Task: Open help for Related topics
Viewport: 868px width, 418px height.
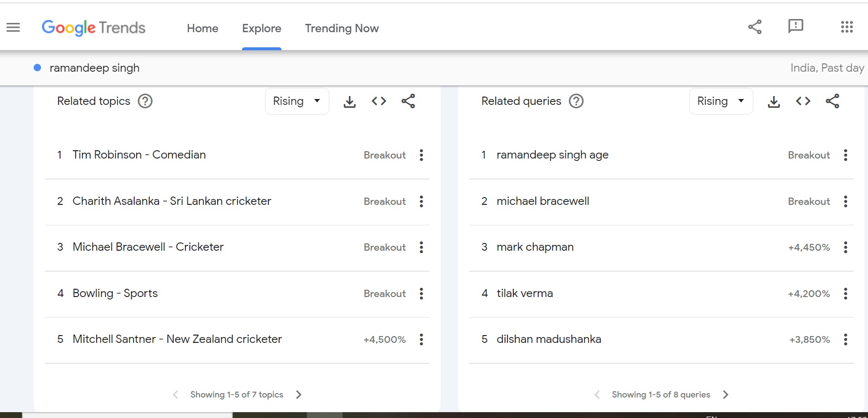Action: pyautogui.click(x=145, y=101)
